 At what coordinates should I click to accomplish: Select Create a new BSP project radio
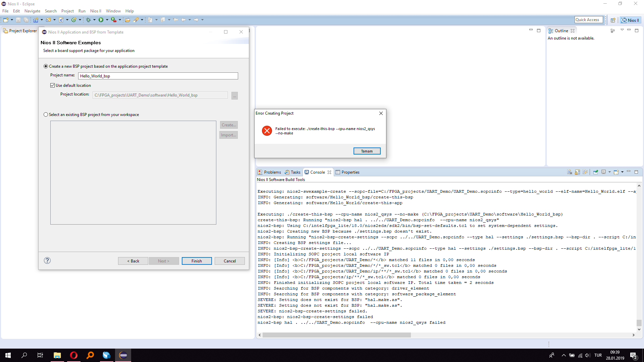point(46,66)
